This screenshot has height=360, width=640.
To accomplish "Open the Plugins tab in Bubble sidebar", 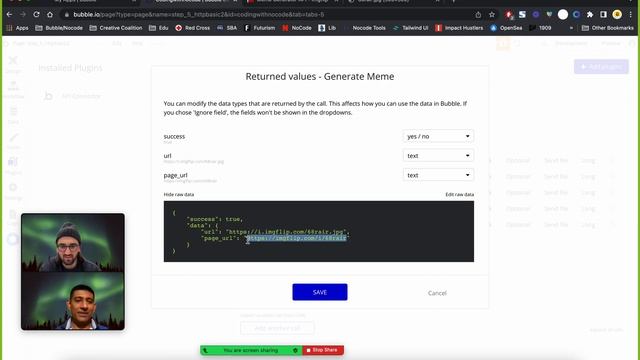I will 13,166.
